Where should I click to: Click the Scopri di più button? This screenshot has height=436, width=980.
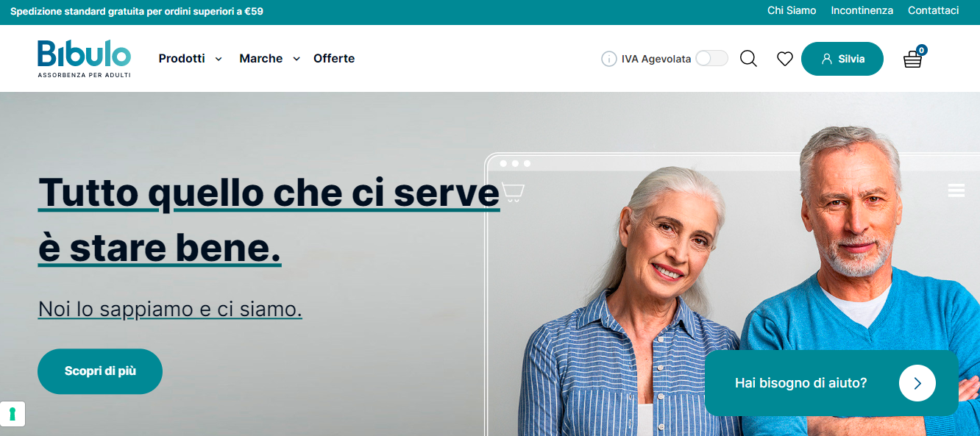[x=100, y=371]
